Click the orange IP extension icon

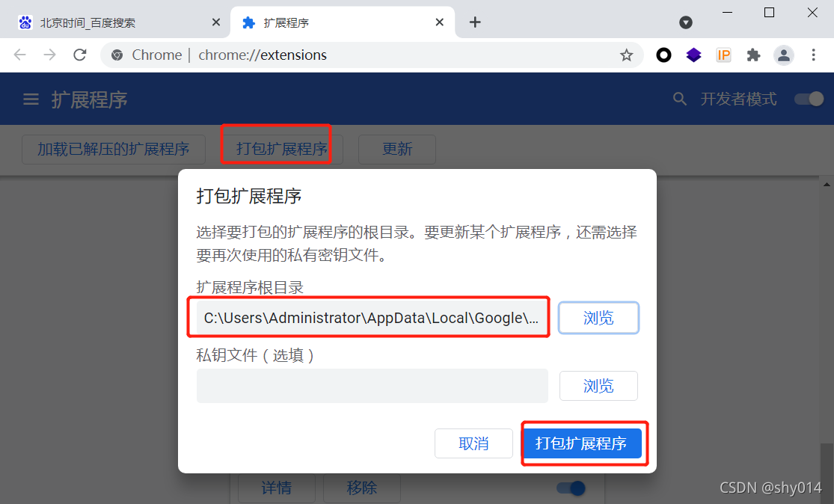point(723,55)
